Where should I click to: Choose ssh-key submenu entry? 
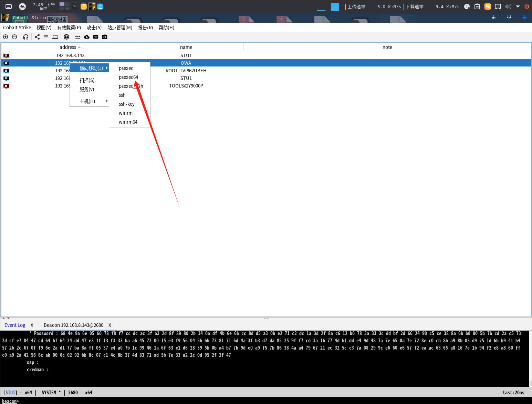[x=129, y=104]
